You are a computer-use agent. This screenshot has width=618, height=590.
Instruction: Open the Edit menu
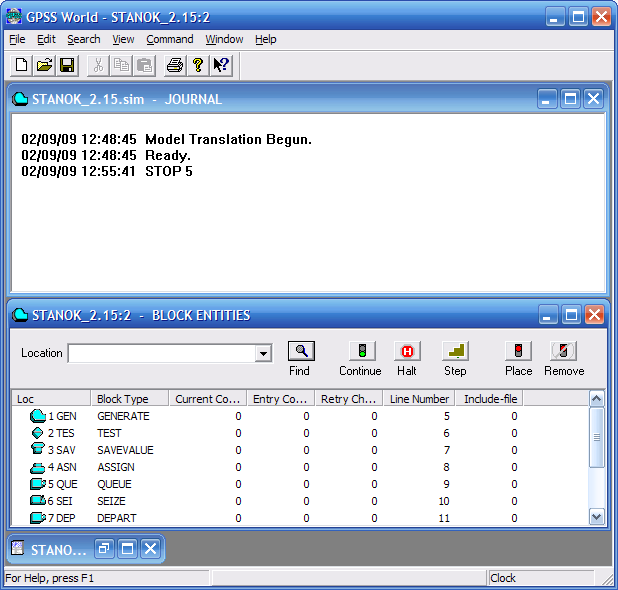pos(46,39)
